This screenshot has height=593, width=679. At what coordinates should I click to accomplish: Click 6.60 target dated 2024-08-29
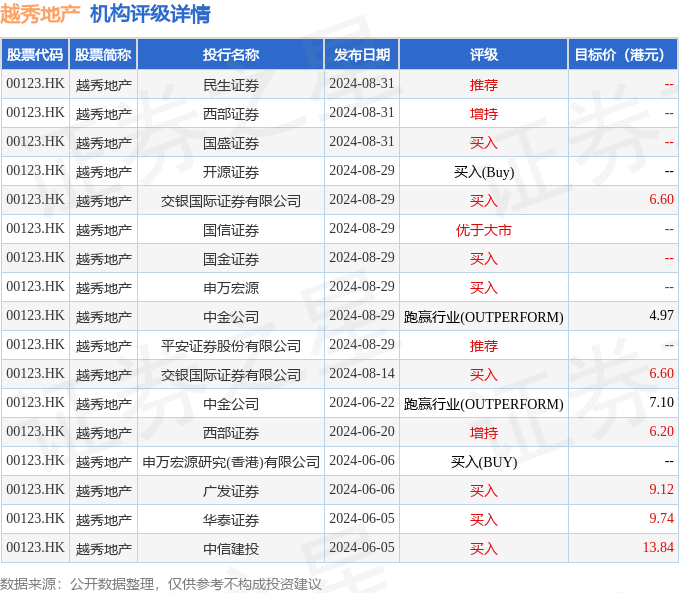pyautogui.click(x=661, y=200)
